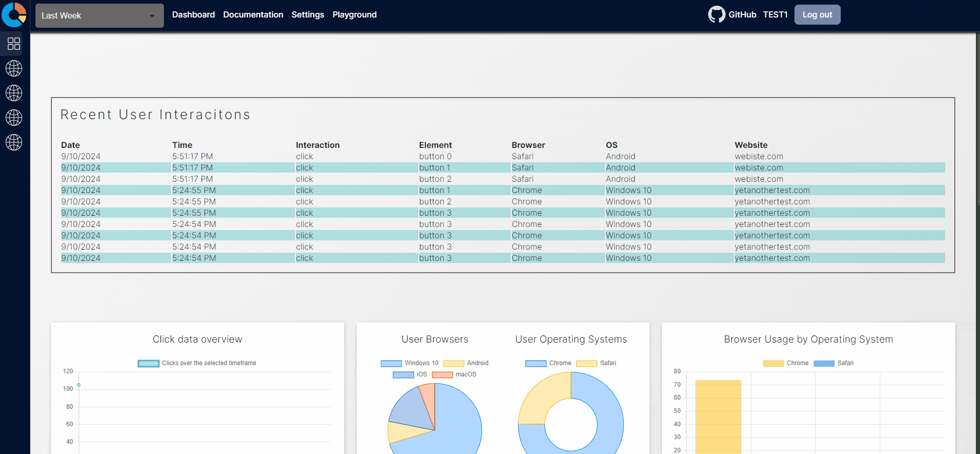Go to the Dashboard menu item
980x454 pixels.
click(x=193, y=15)
